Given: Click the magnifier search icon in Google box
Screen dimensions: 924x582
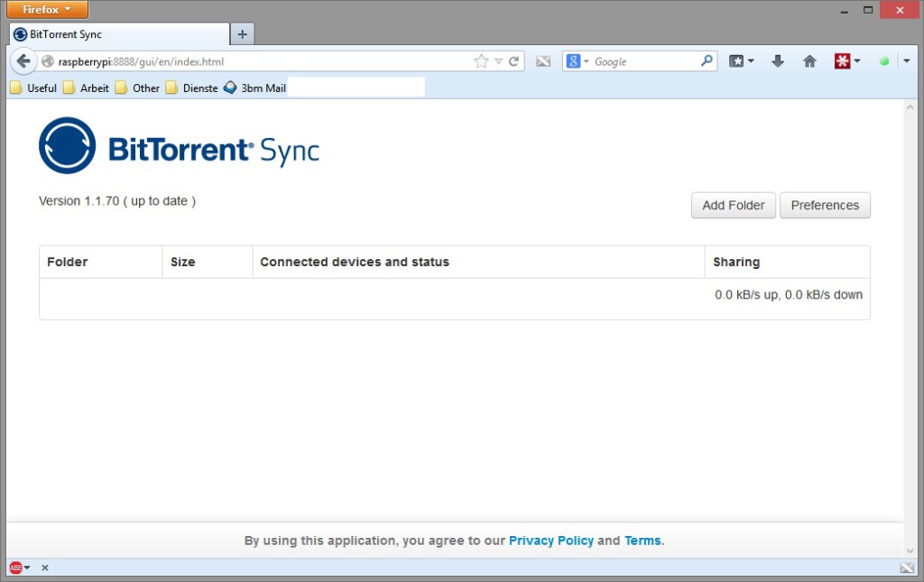Looking at the screenshot, I should (707, 61).
